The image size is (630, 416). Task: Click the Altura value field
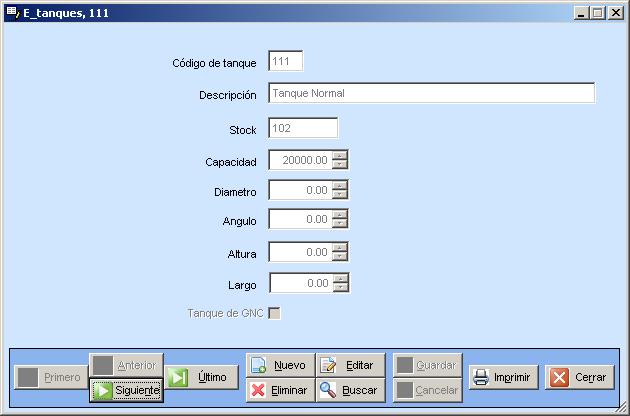click(301, 252)
